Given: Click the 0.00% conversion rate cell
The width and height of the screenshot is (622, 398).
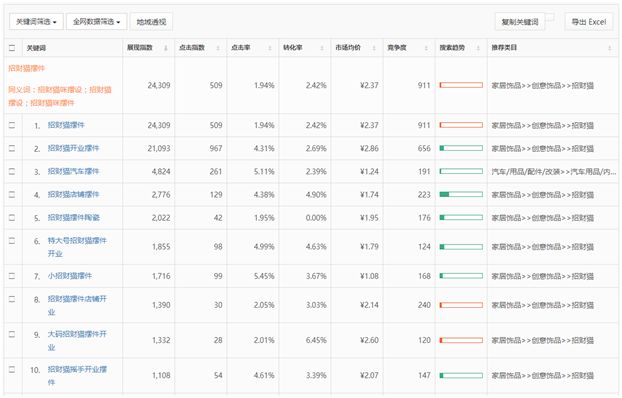Looking at the screenshot, I should coord(316,218).
